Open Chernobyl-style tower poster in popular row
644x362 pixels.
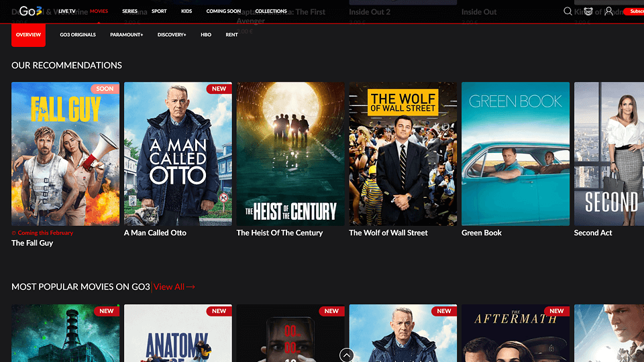[65, 333]
